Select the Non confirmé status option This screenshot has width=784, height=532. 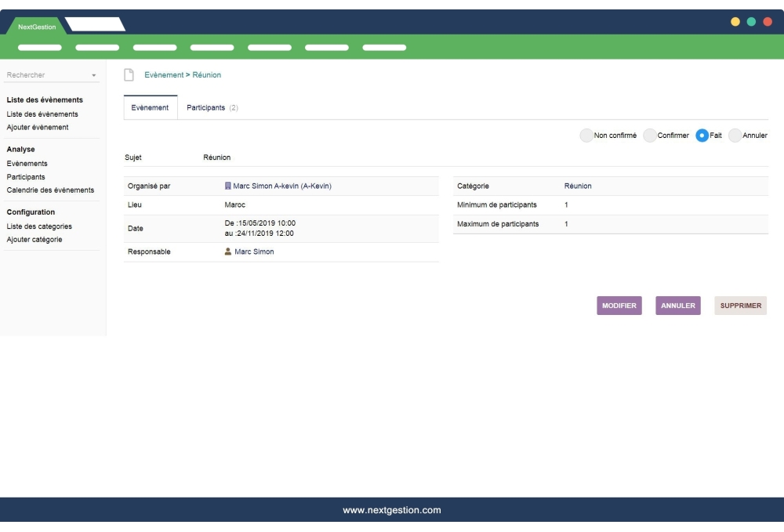[x=586, y=136]
